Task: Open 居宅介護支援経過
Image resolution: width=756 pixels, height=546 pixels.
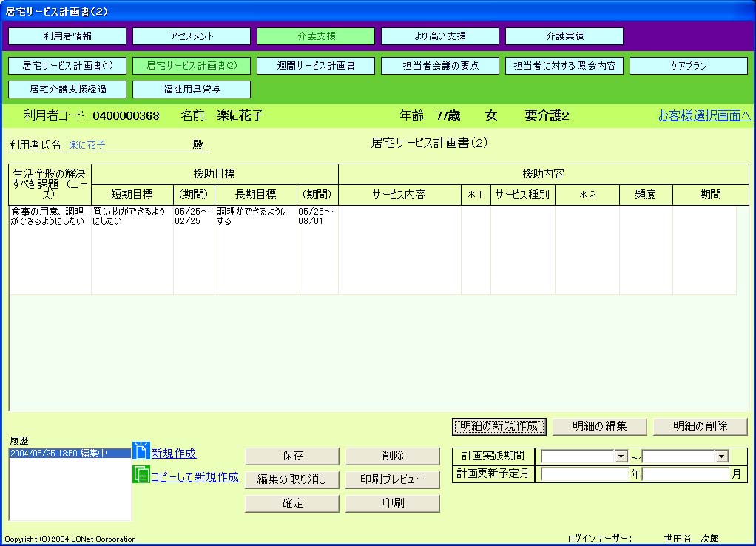Action: pyautogui.click(x=67, y=90)
